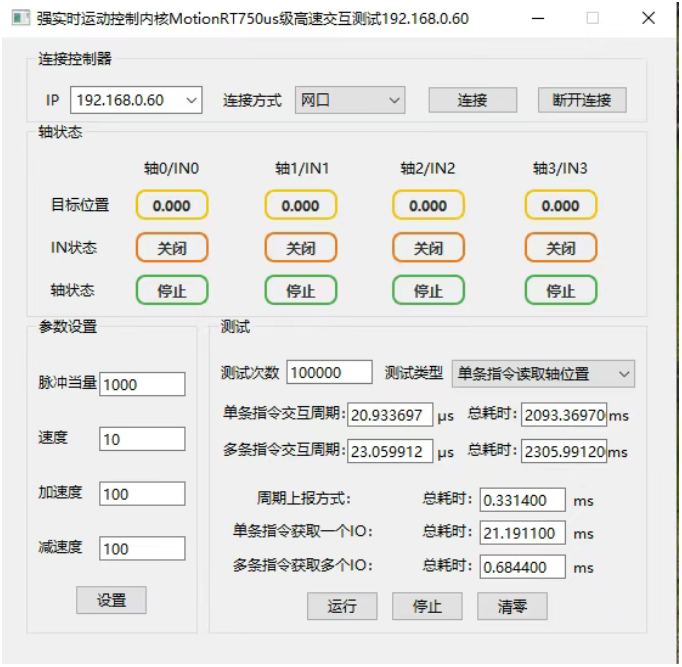682x667 pixels.
Task: Click the application icon in title bar
Action: click(x=20, y=18)
